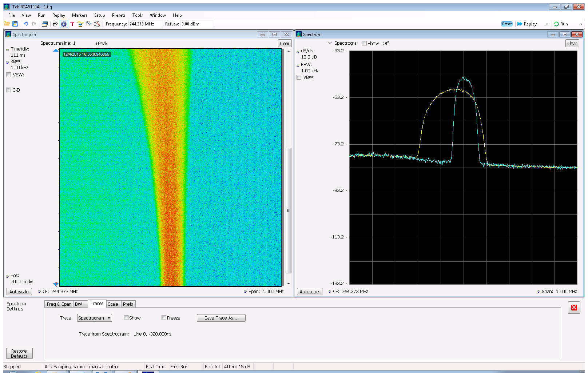The image size is (588, 373).
Task: Click the Preset button
Action: pos(507,24)
